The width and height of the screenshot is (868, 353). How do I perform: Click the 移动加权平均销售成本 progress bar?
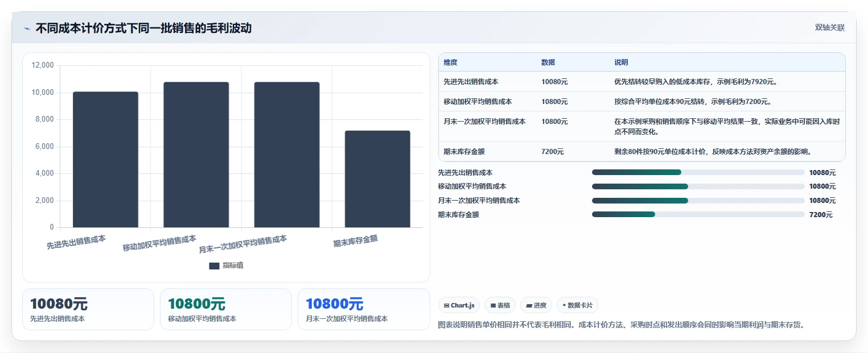pos(698,186)
